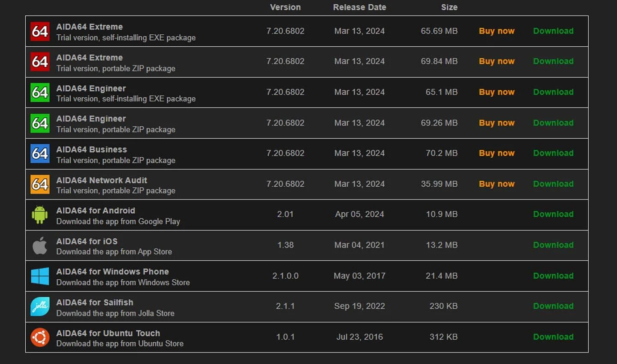The height and width of the screenshot is (364, 617).
Task: Buy AIDA64 Extreme self-installing EXE package
Action: click(x=497, y=31)
